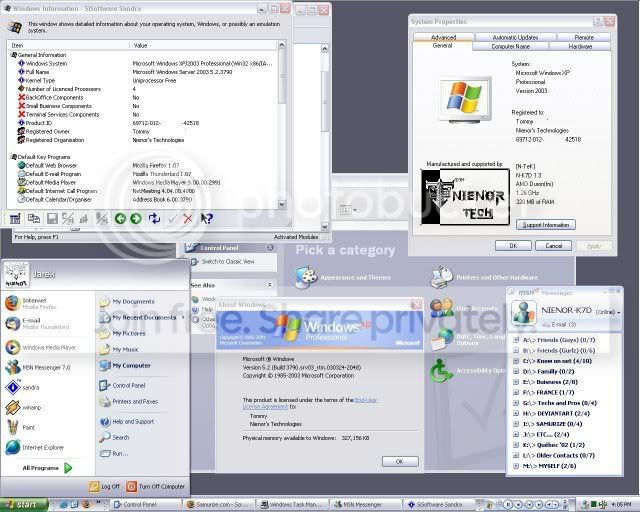
Task: Click the first Sandra toolbar options icon
Action: [x=16, y=219]
